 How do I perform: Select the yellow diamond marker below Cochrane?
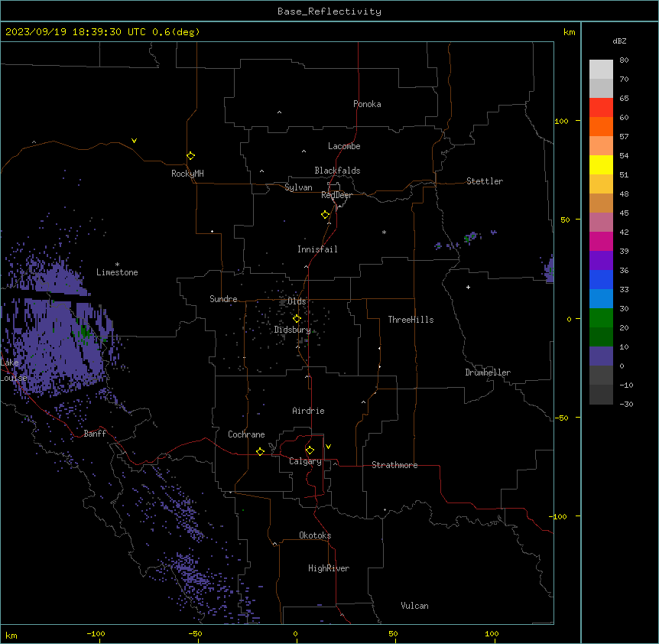[x=260, y=451]
